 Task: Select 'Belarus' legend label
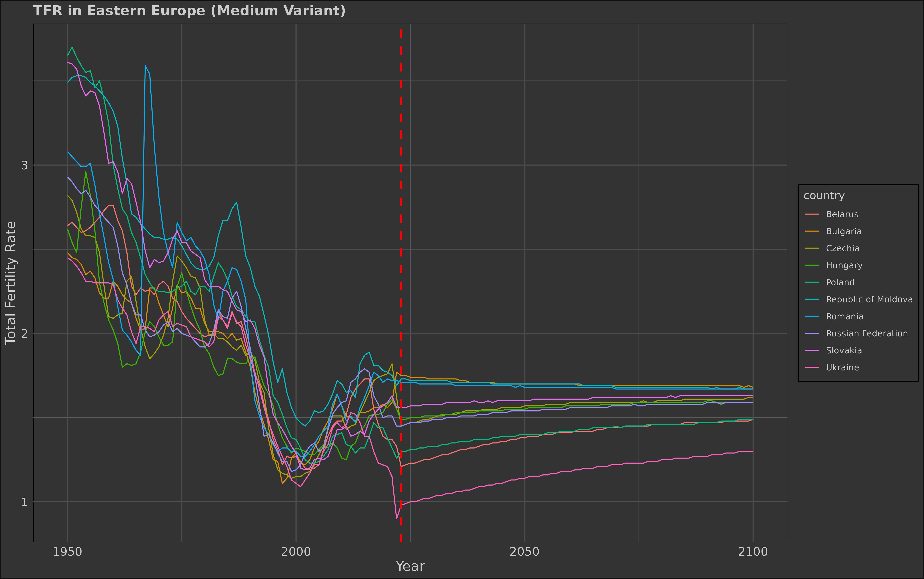842,215
